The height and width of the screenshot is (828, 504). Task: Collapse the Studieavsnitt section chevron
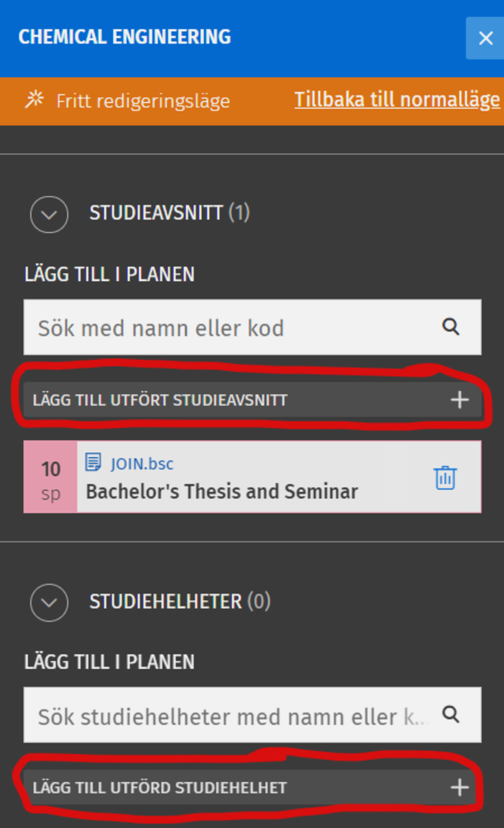49,214
